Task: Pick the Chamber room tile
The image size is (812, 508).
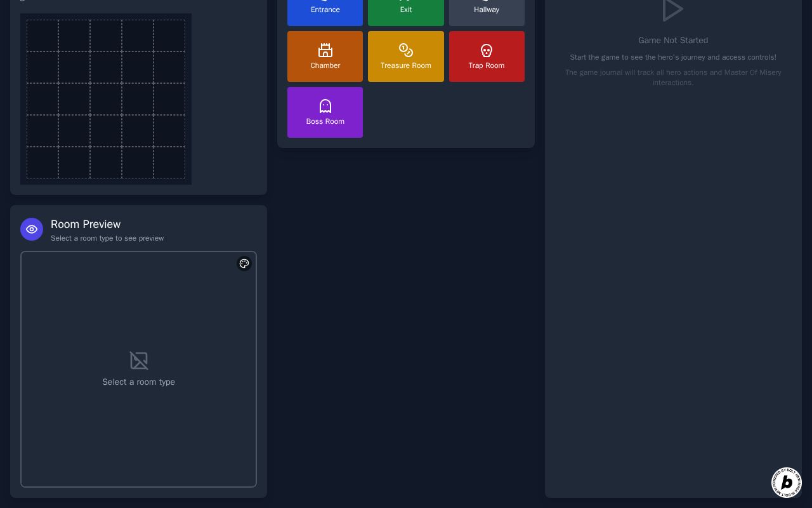Action: point(325,57)
